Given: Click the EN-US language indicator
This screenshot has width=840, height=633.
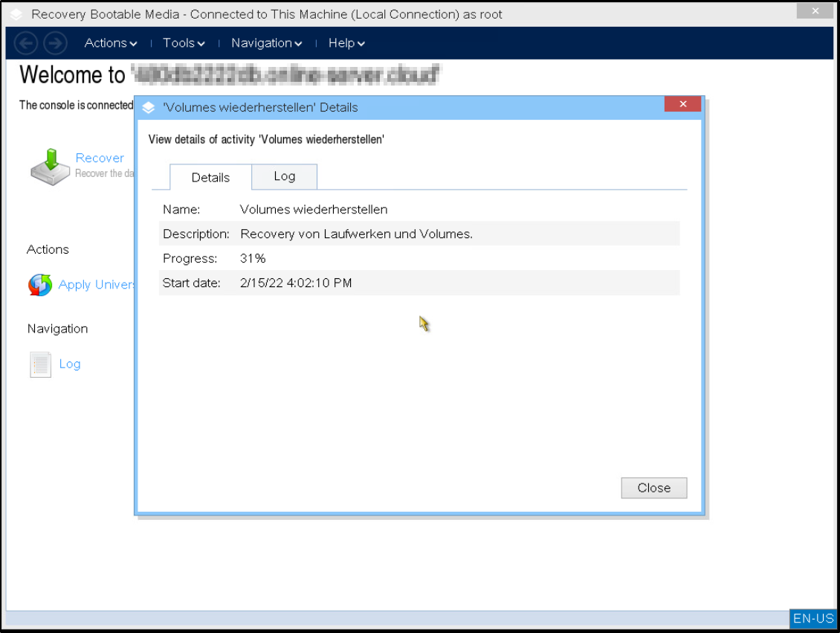Looking at the screenshot, I should tap(813, 618).
